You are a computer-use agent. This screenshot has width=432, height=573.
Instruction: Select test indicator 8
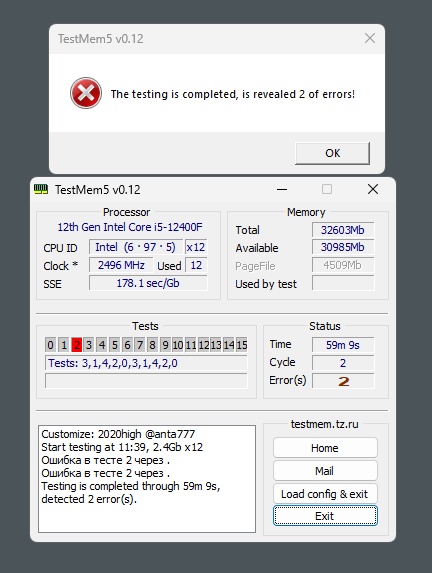152,345
